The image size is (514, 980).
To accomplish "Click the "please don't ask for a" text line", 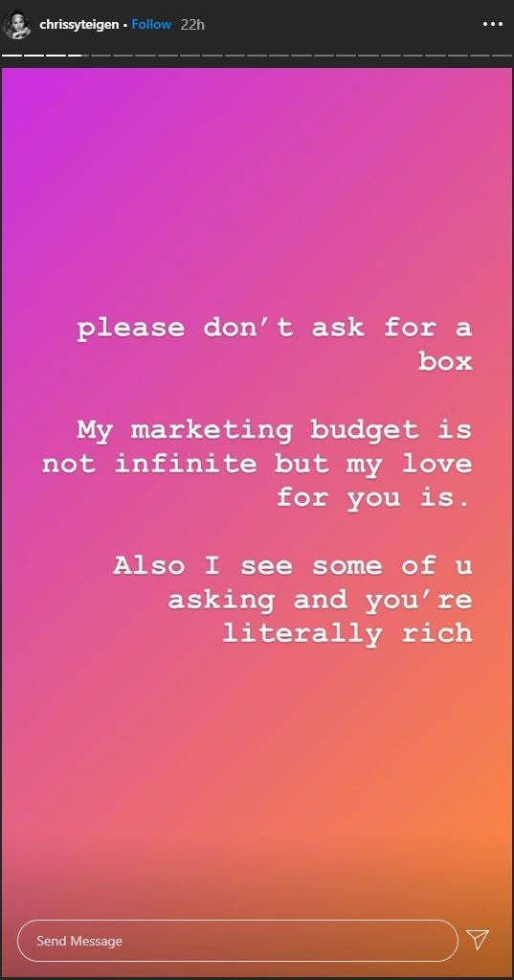I will click(274, 328).
